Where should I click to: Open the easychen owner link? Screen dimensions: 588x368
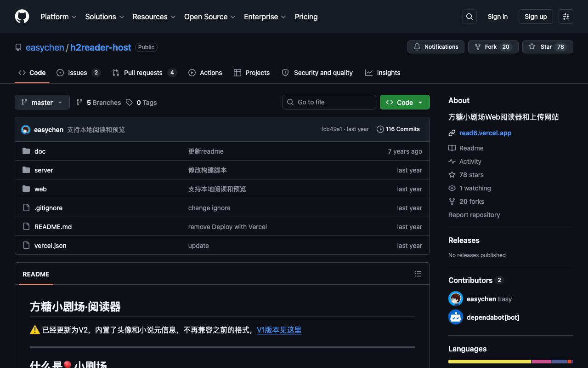pyautogui.click(x=45, y=47)
